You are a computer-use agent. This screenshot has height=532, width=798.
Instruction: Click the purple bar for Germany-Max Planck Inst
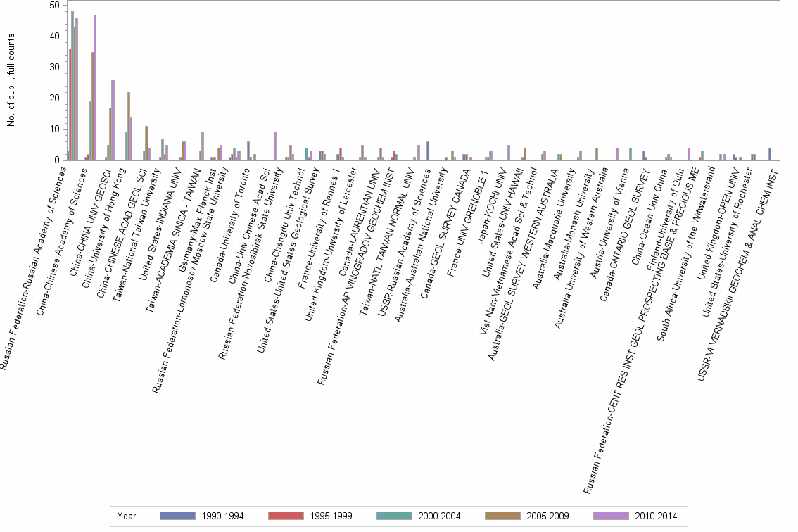point(203,146)
